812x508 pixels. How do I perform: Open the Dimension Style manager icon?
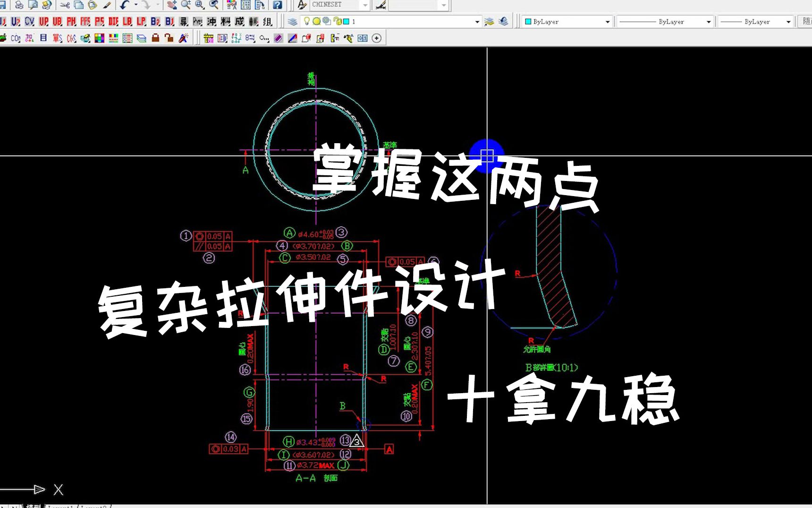click(381, 5)
